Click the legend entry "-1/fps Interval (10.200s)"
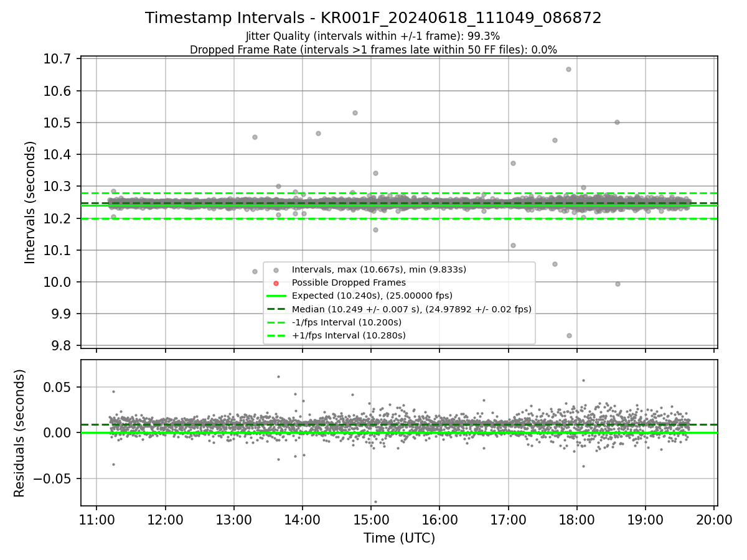This screenshot has width=747, height=560. 347,322
